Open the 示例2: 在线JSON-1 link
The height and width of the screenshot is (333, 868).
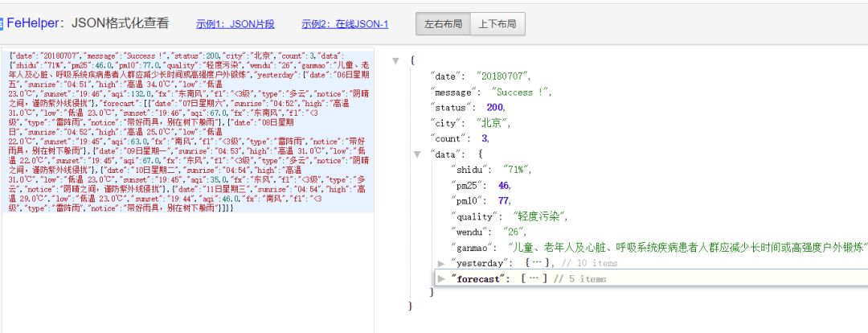click(x=345, y=24)
